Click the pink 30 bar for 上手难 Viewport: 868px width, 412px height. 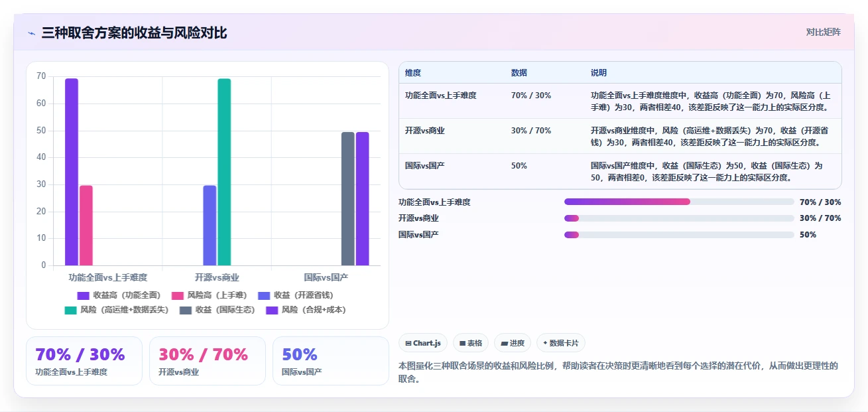tap(86, 226)
